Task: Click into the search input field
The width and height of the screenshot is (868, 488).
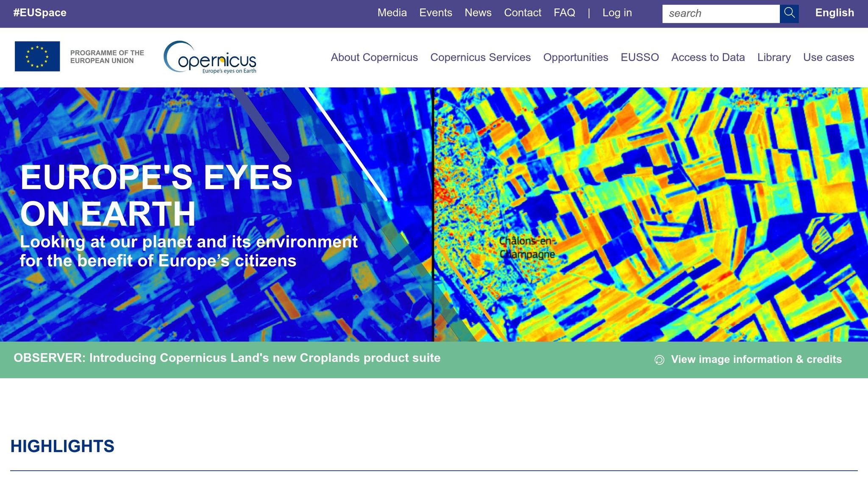Action: [x=721, y=14]
